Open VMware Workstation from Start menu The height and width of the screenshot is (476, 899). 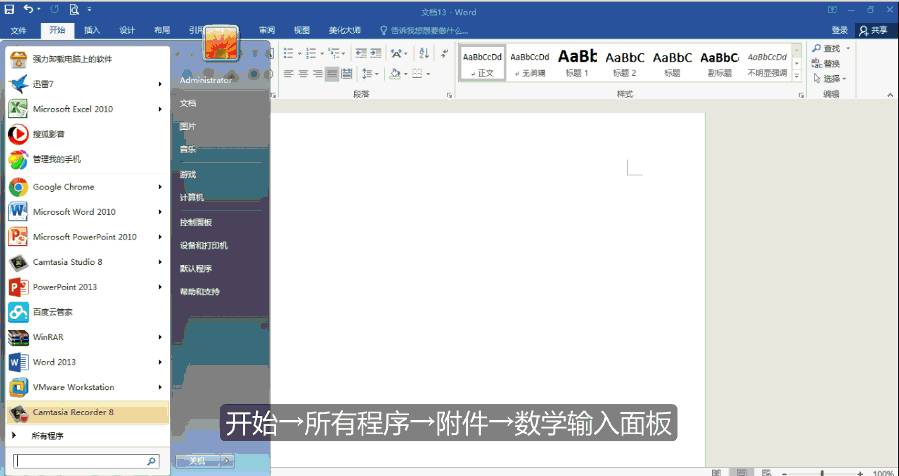[88, 387]
